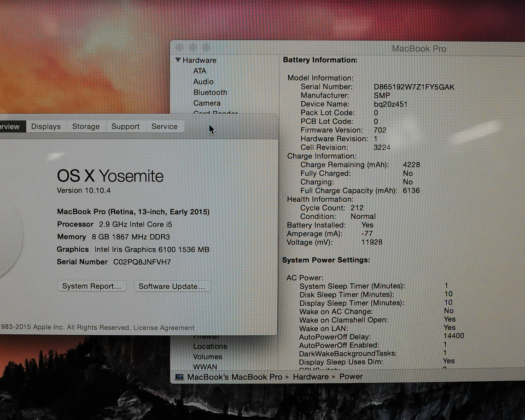The image size is (525, 420).
Task: Open the Storage tab
Action: pyautogui.click(x=86, y=127)
